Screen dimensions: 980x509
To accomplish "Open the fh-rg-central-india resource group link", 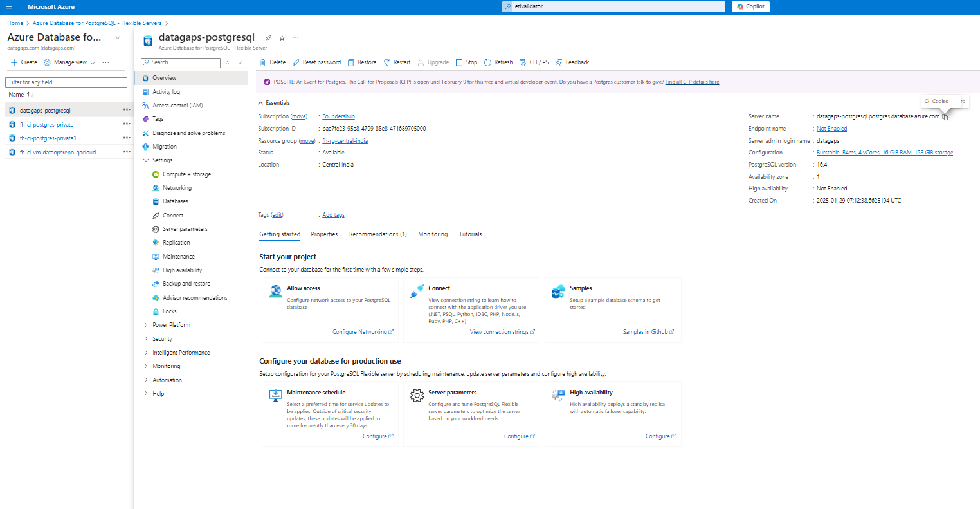I will click(345, 141).
